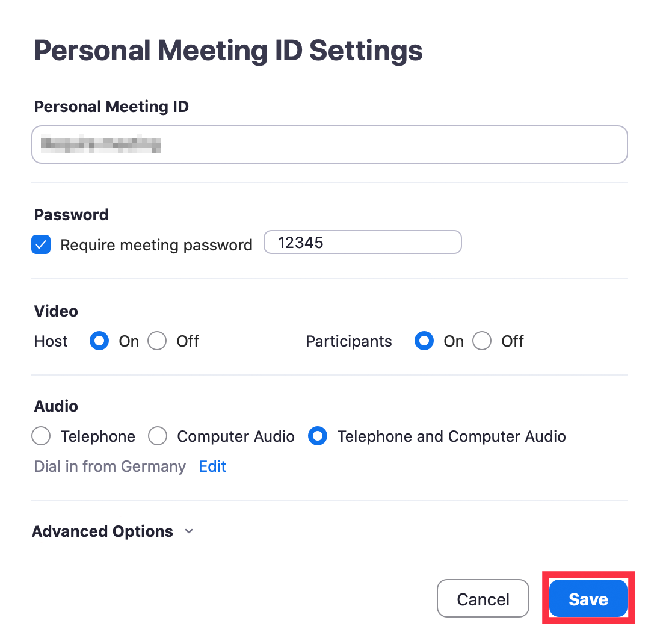Click the "Require meeting password" label text
This screenshot has width=663, height=644.
[156, 245]
